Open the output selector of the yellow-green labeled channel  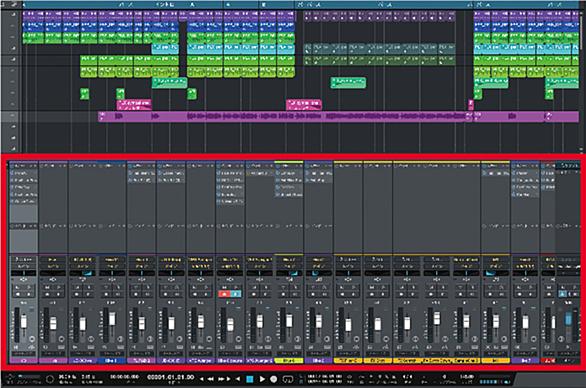289,266
